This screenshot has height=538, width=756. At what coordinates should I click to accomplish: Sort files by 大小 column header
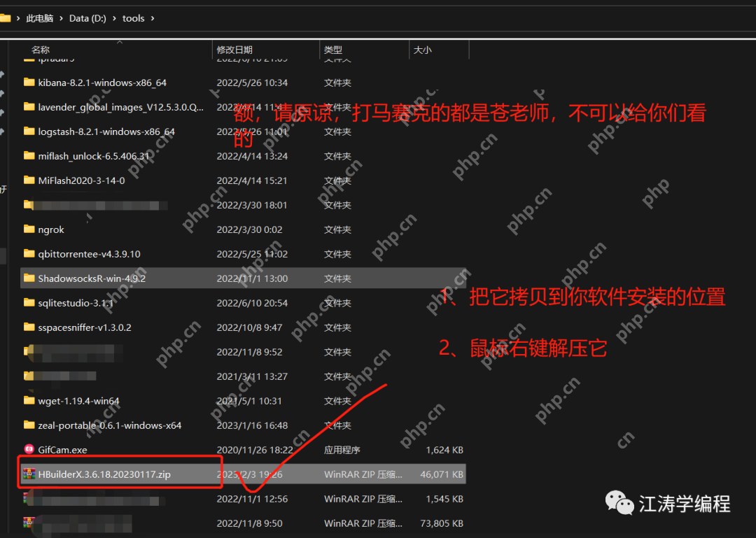(423, 50)
